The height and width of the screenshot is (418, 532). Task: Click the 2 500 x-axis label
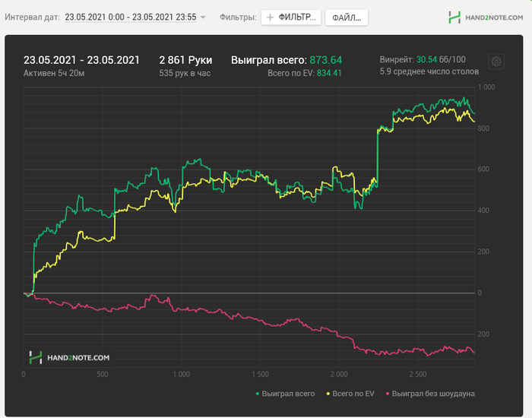click(x=418, y=374)
